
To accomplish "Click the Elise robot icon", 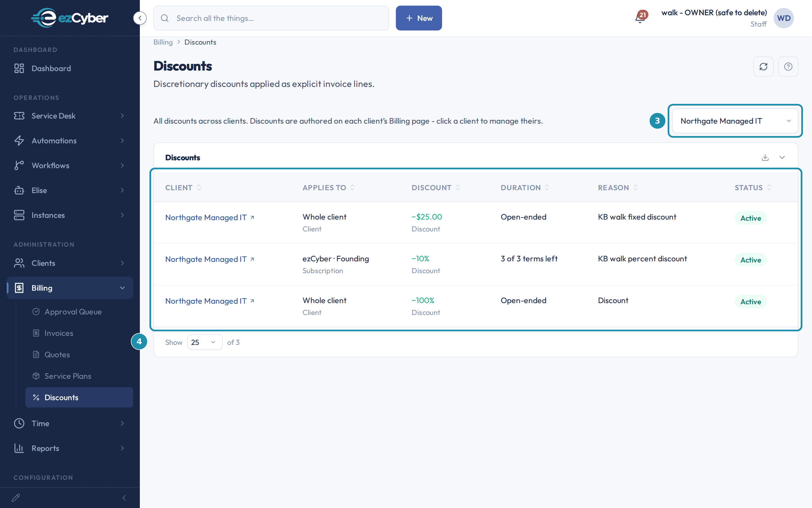I will click(19, 190).
